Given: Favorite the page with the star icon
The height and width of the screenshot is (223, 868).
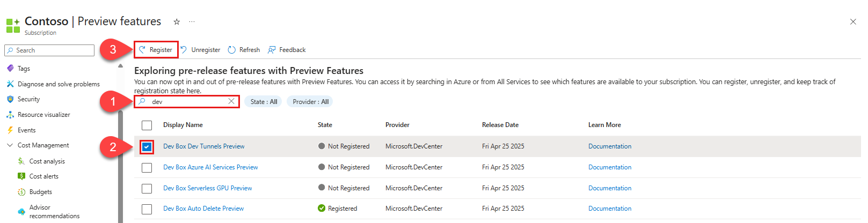Looking at the screenshot, I should [177, 22].
